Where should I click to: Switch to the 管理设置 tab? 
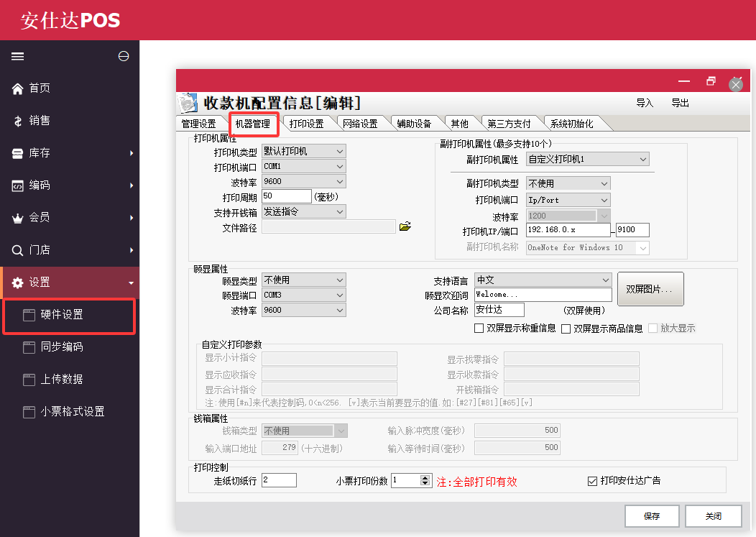[198, 124]
